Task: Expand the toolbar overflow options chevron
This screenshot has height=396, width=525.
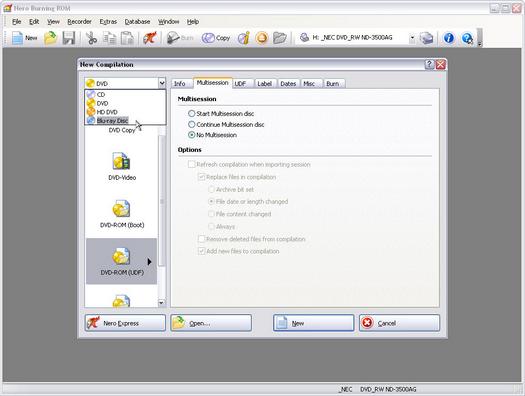Action: [x=479, y=38]
